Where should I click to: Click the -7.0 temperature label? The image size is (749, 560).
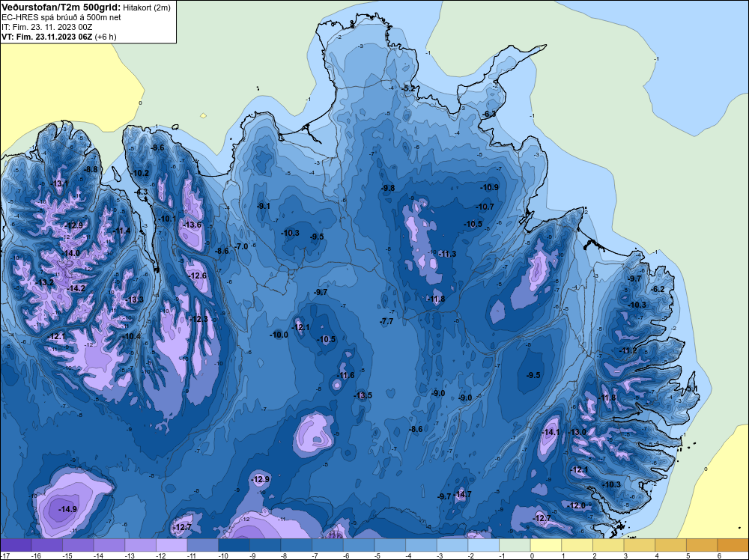tap(242, 247)
